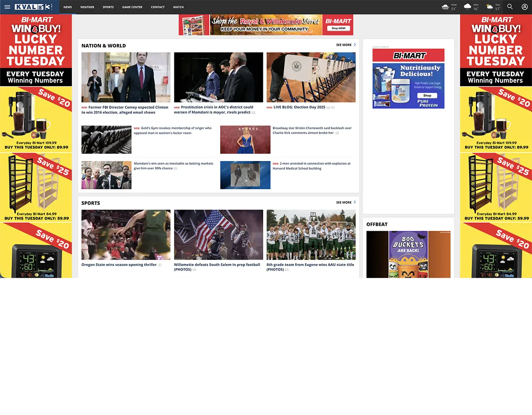This screenshot has width=532, height=415.
Task: Click the basketball game thumbnail
Action: [126, 235]
